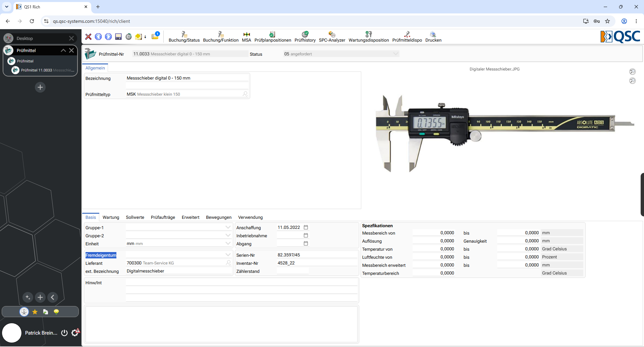The height and width of the screenshot is (347, 644).
Task: Switch to the Prüfaufträge tab
Action: (163, 217)
